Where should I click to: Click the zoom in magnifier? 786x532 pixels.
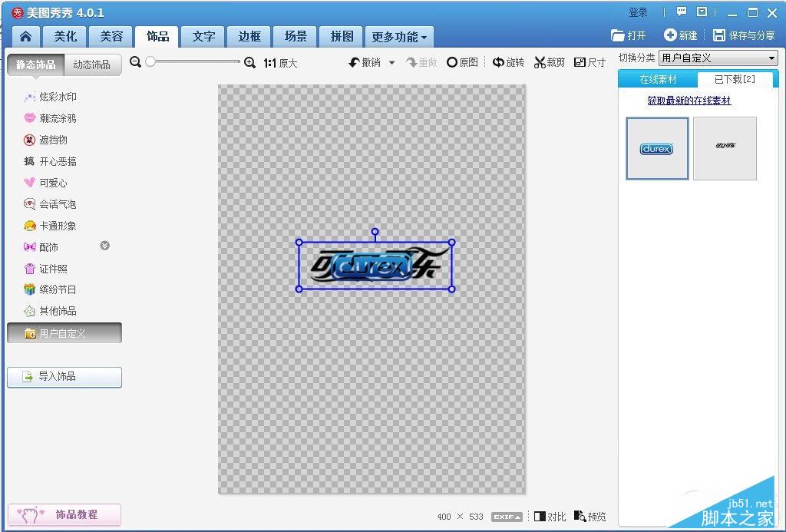pos(249,63)
